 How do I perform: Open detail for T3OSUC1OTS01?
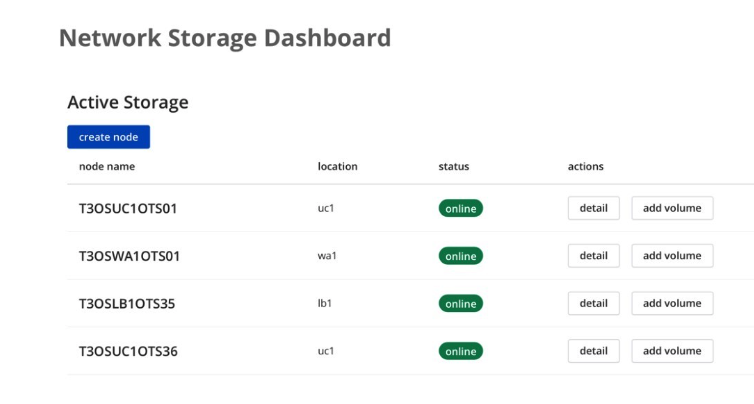point(593,208)
